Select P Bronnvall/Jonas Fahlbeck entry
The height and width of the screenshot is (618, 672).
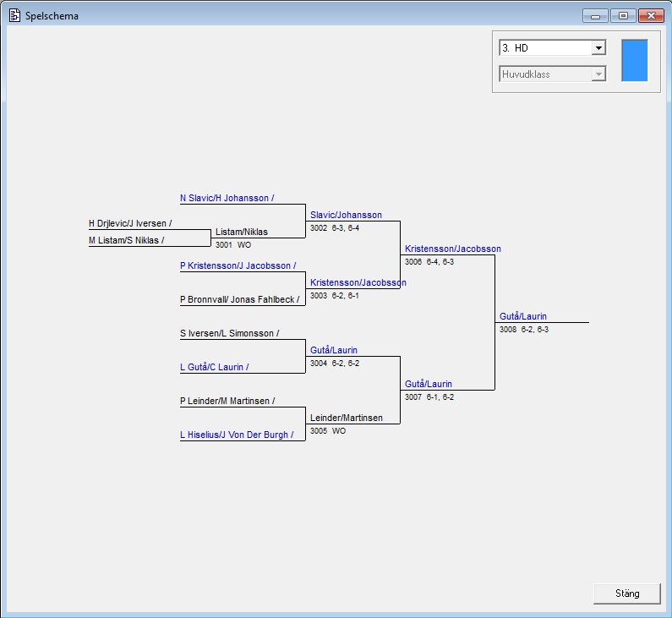pyautogui.click(x=240, y=300)
